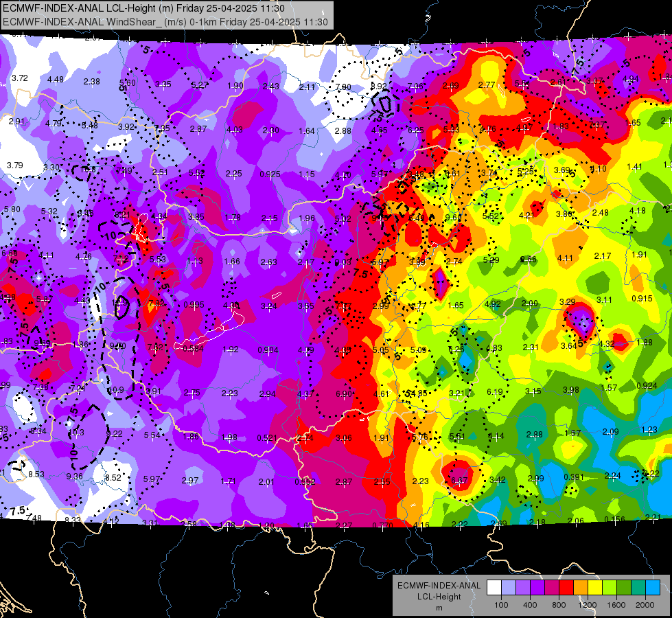Click the dark green legend swatch
Screen dimensions: 672x618
623,588
